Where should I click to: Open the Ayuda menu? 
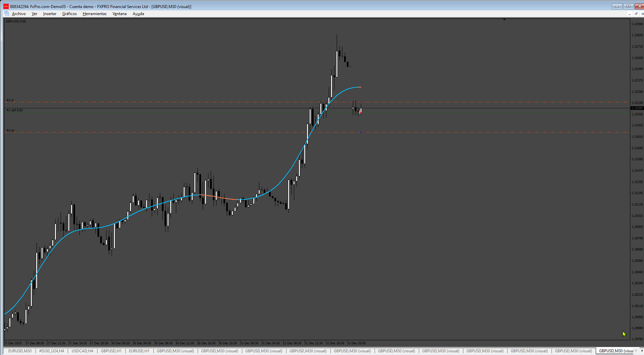[138, 14]
